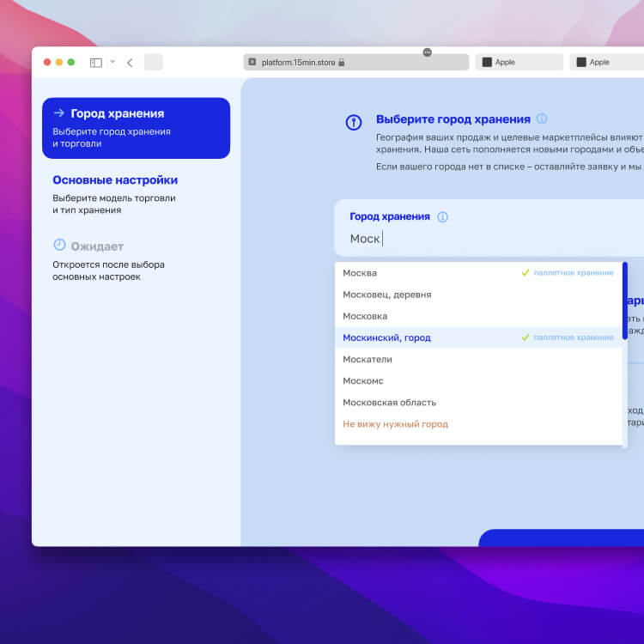Go back with the browser back arrow

(130, 63)
